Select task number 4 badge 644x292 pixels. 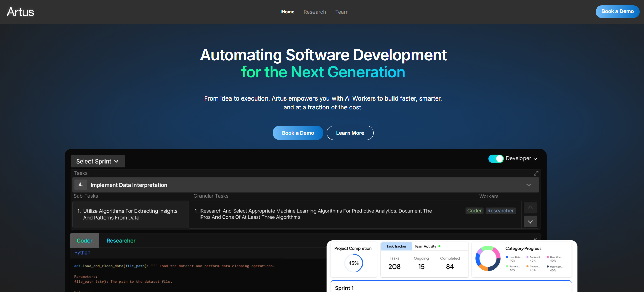coord(81,185)
